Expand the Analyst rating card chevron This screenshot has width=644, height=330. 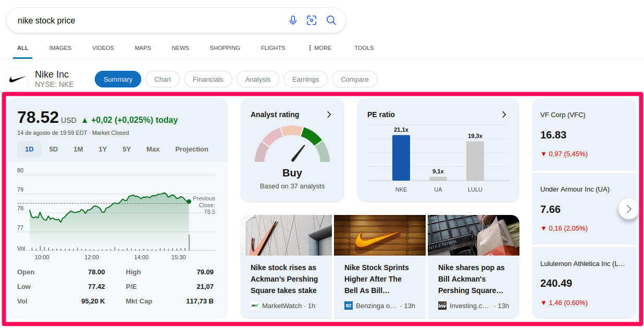[x=329, y=115]
